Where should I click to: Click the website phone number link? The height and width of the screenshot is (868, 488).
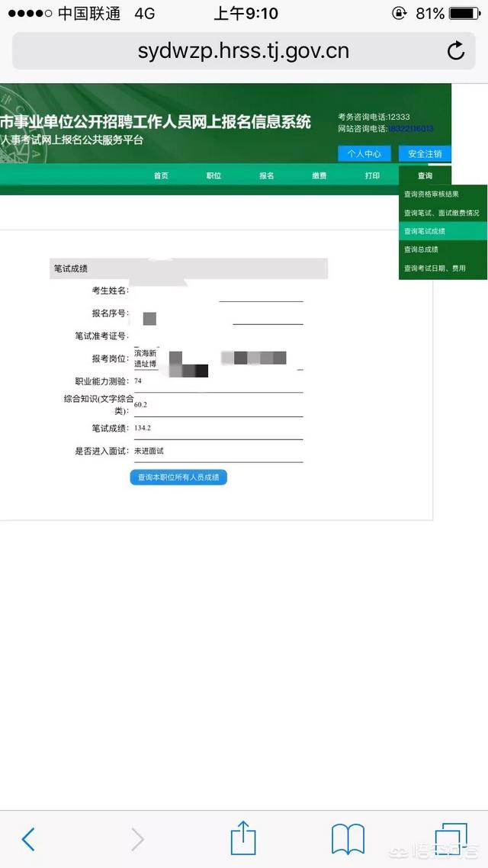[x=410, y=129]
